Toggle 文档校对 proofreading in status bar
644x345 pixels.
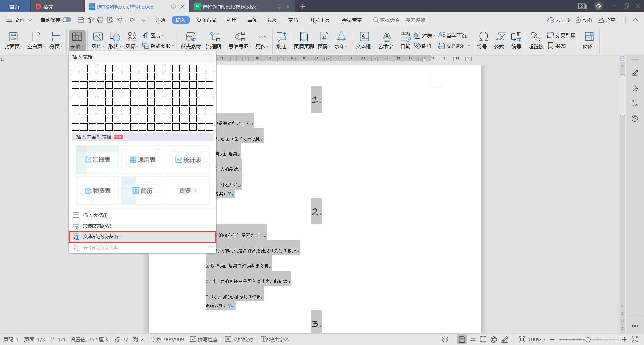[x=239, y=339]
